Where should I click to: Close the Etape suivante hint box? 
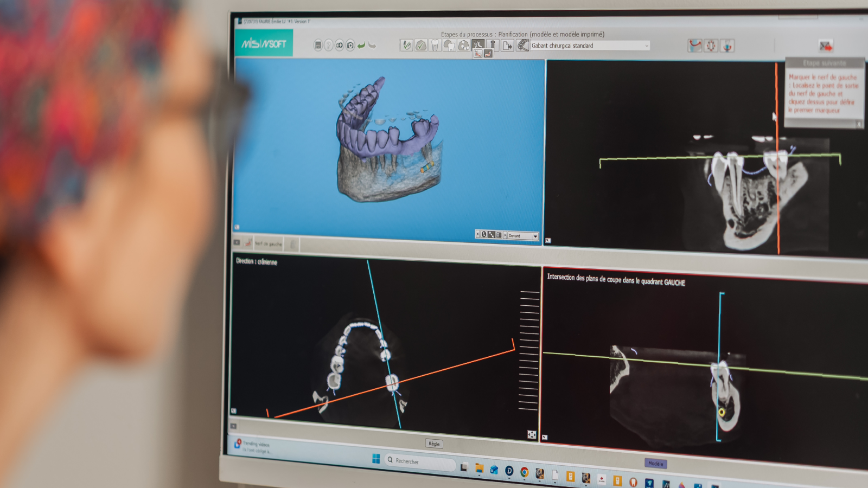pos(859,124)
